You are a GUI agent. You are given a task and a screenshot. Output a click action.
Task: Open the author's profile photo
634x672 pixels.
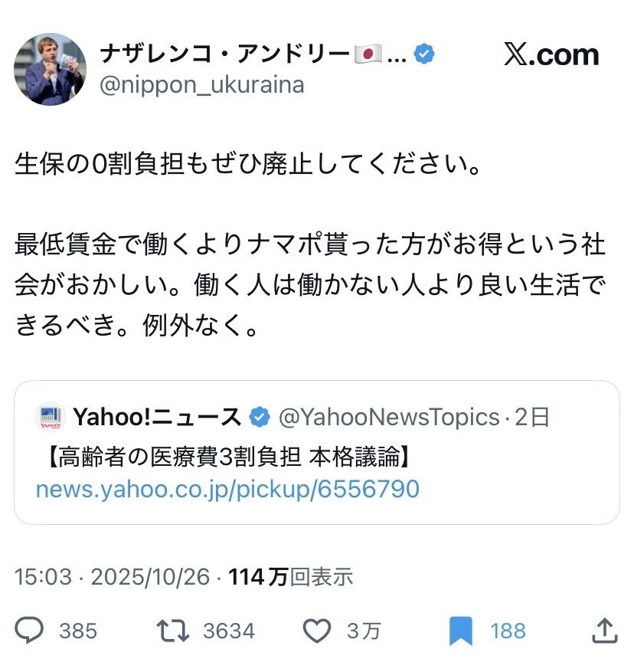coord(50,69)
